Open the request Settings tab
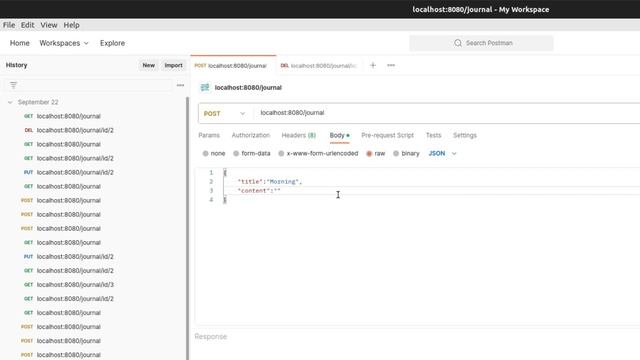This screenshot has height=360, width=640. (x=464, y=135)
